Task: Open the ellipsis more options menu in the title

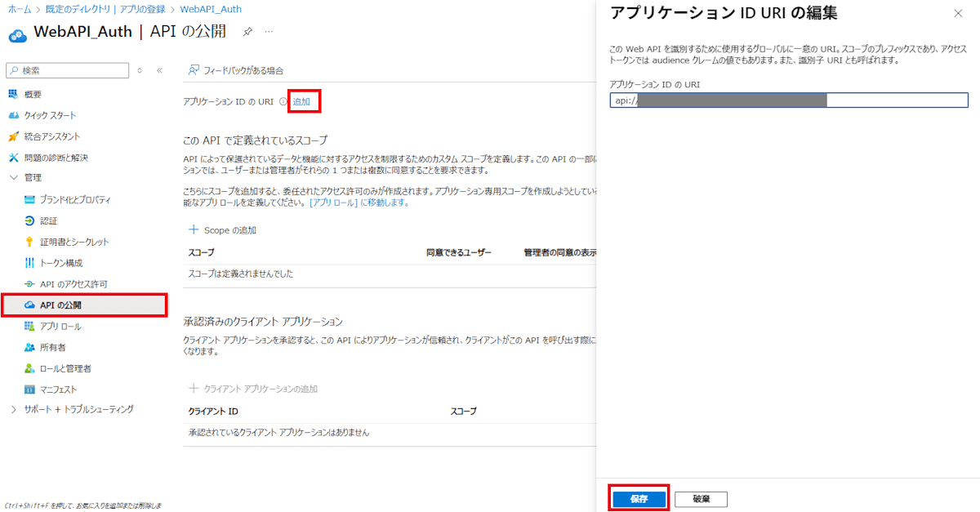Action: [x=269, y=32]
